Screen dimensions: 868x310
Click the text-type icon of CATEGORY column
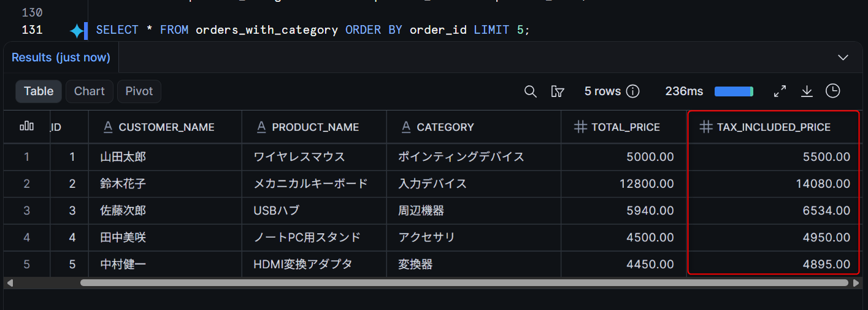tap(406, 127)
